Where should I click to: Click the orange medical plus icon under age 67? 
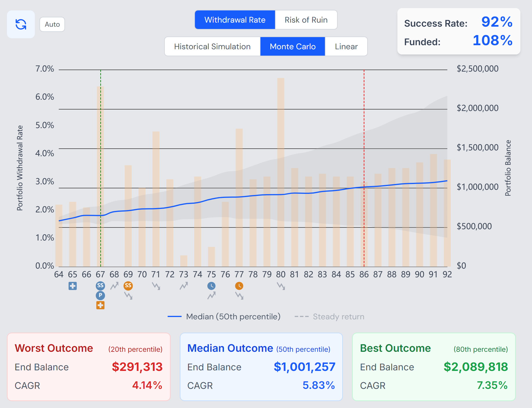(100, 305)
